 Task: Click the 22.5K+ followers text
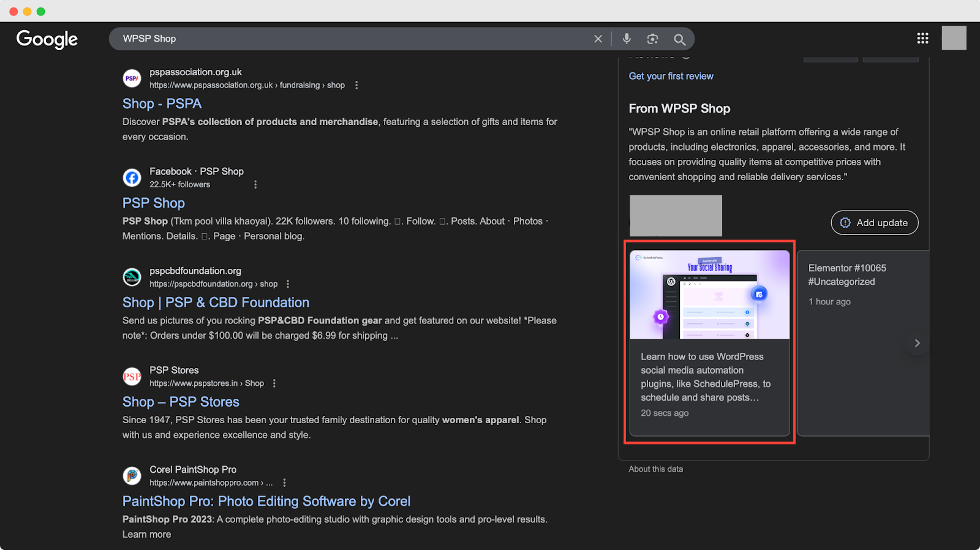coord(179,184)
